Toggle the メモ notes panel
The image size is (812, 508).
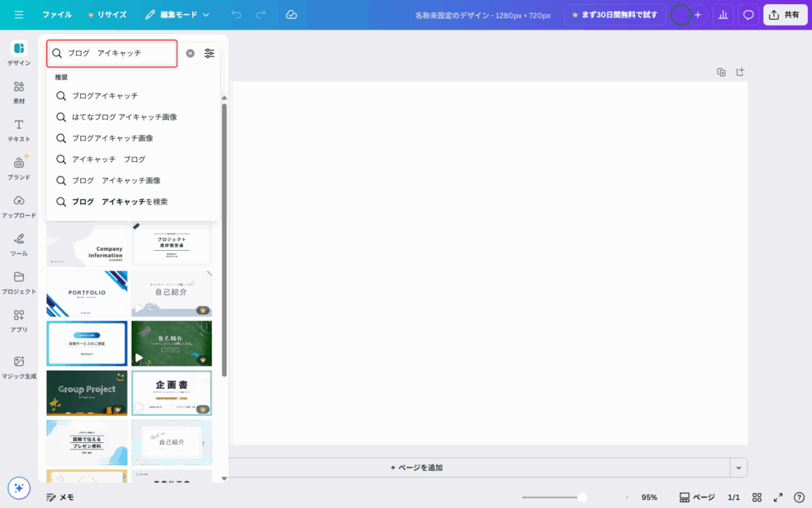coord(60,497)
